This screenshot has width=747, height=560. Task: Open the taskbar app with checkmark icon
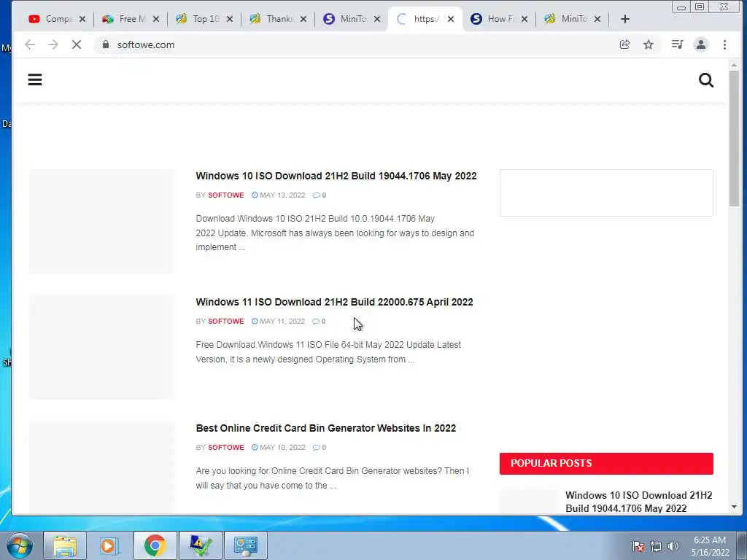200,545
